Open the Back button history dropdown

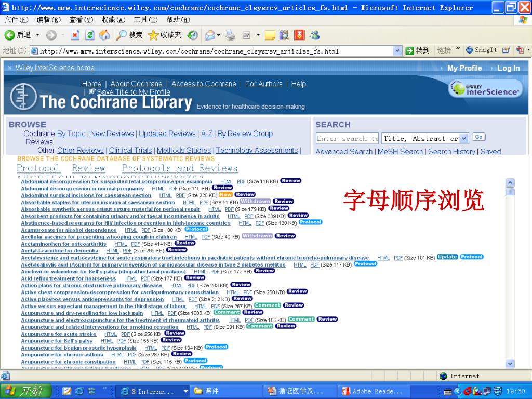click(x=37, y=35)
